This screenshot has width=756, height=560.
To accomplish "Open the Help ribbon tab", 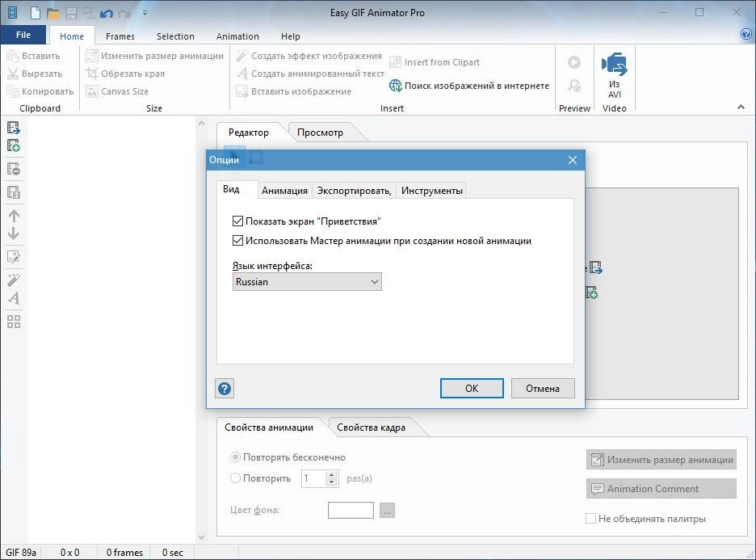I will 290,36.
